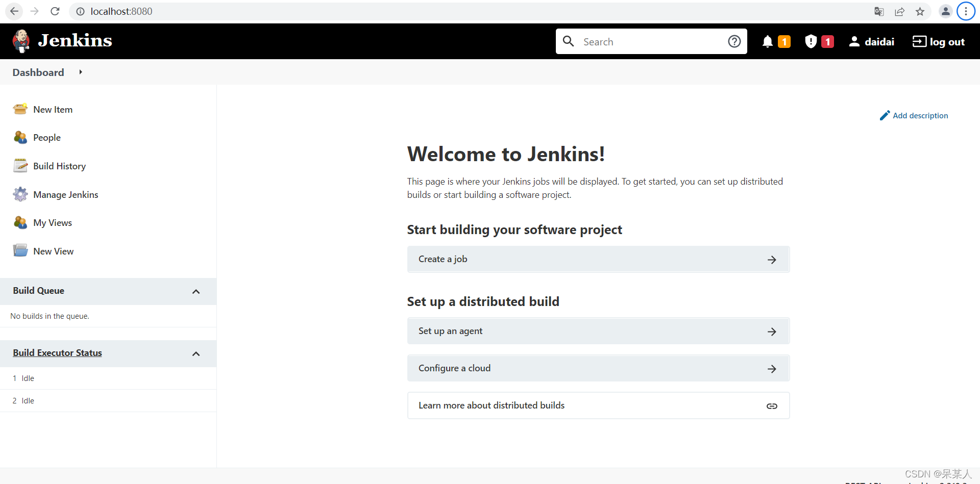Open the Build Executor Status link
Screen dimensions: 980x484
pos(58,353)
